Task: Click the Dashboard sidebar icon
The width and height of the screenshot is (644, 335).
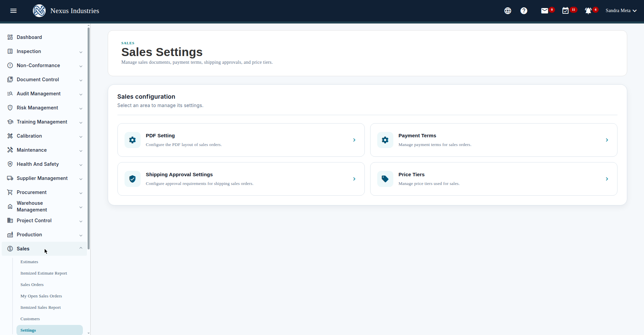Action: click(10, 37)
